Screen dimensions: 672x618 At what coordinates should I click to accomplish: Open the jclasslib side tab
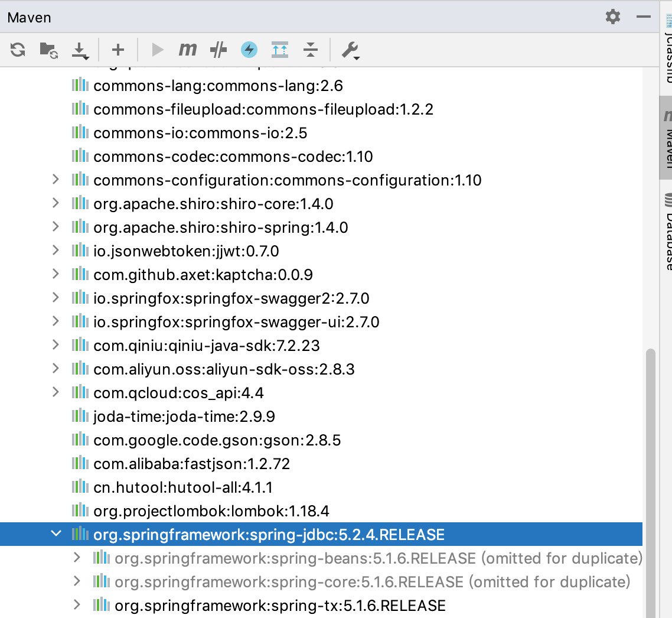pos(667,47)
